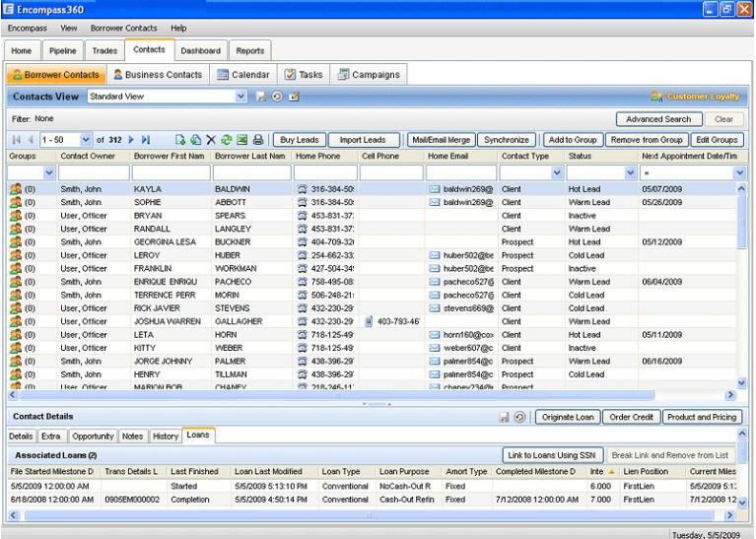Click the contact group icon for BRYAN SPEARS row
756x539 pixels.
point(16,216)
